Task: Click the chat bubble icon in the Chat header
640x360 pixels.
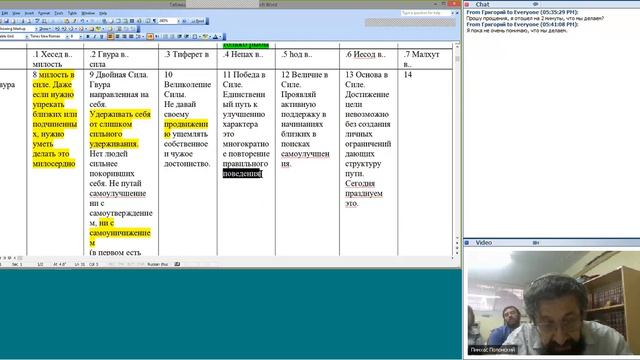Action: pos(535,4)
